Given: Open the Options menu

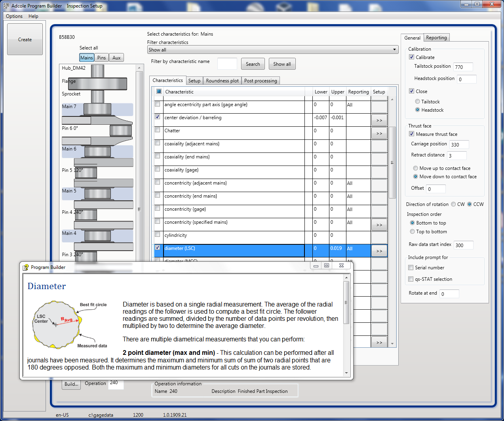Looking at the screenshot, I should click(x=14, y=16).
